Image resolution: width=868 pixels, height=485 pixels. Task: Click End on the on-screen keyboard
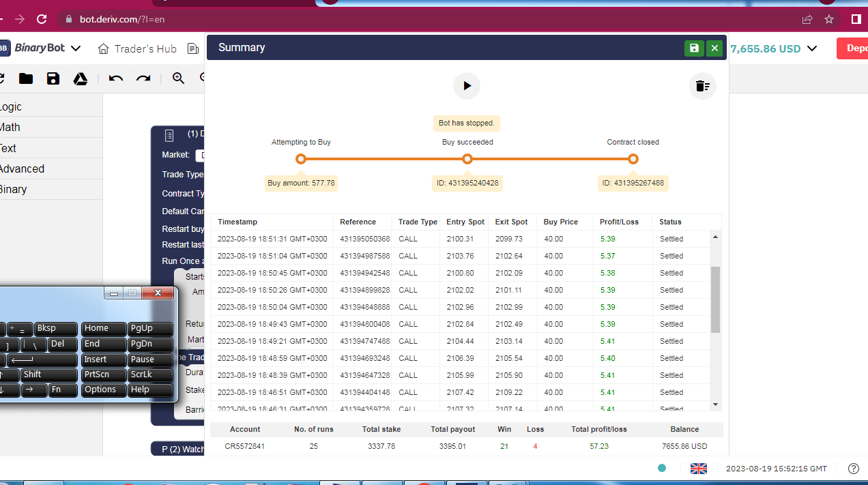[104, 344]
